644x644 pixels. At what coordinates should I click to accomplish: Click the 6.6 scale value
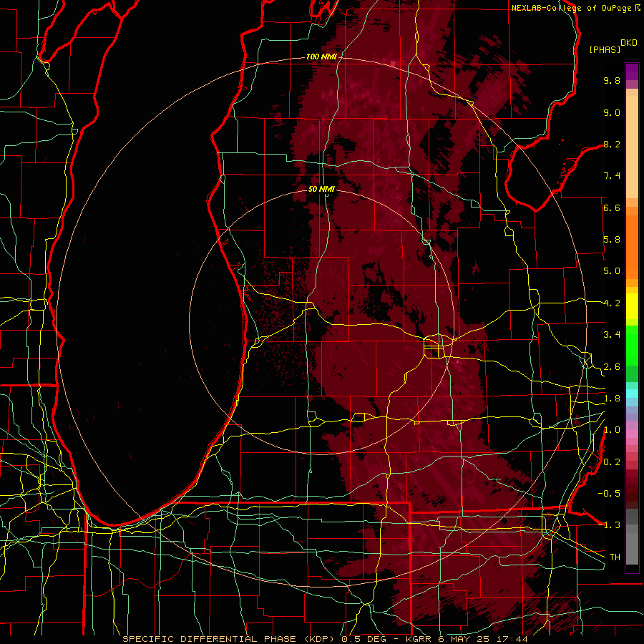pyautogui.click(x=612, y=208)
